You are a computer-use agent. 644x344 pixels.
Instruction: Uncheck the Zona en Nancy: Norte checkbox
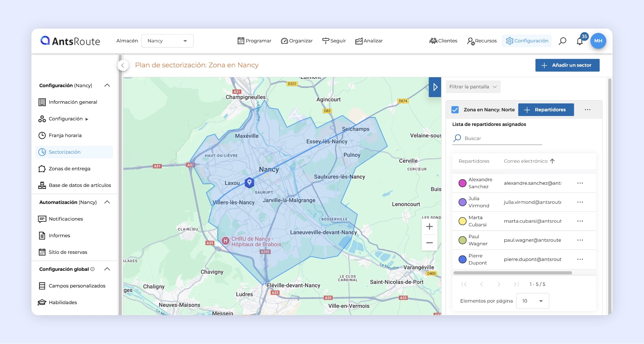coord(455,110)
